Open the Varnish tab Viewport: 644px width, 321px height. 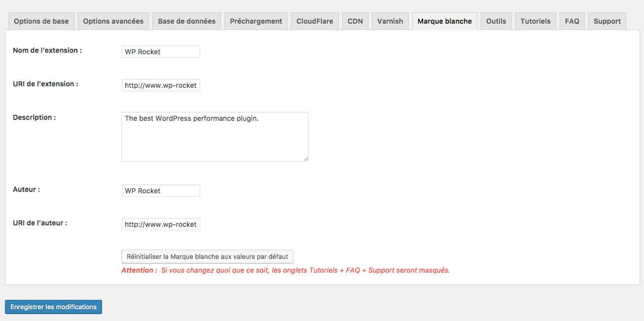pos(390,21)
